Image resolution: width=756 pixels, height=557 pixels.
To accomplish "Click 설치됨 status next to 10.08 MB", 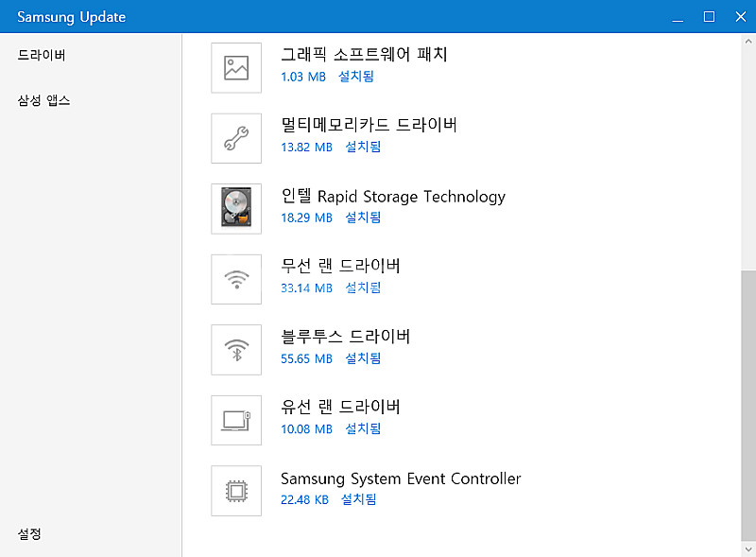I will 364,428.
